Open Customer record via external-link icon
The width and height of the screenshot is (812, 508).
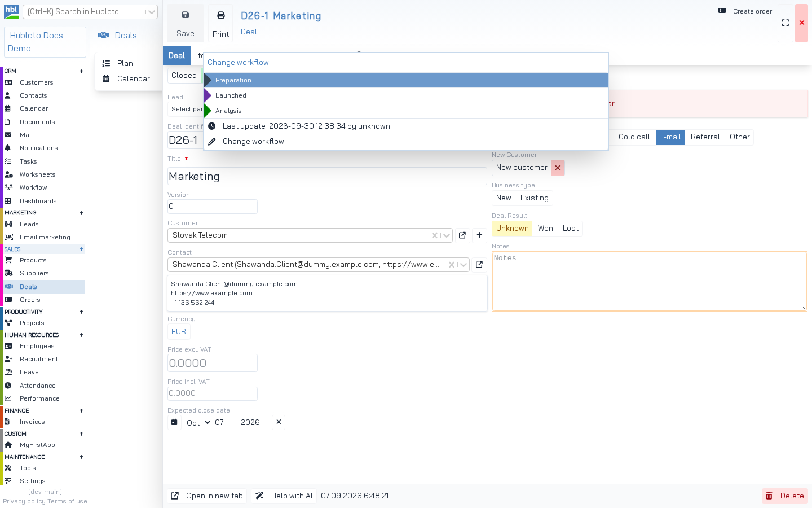click(x=462, y=235)
